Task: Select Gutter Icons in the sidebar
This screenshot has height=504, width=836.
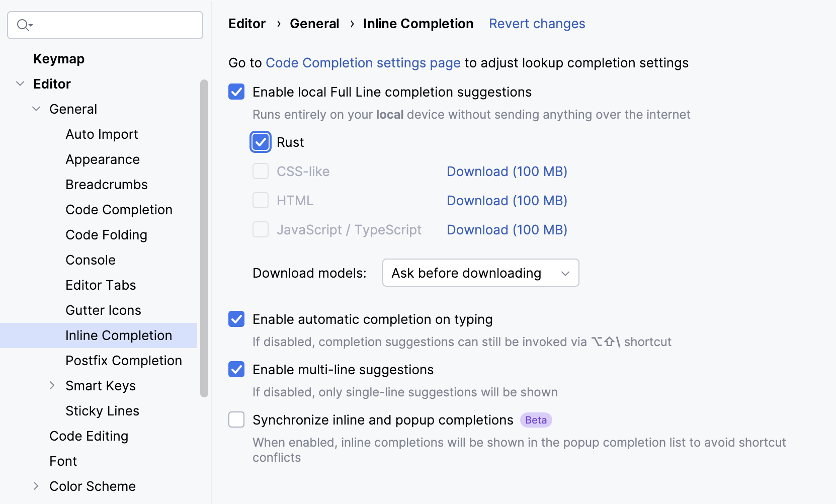Action: pos(103,310)
